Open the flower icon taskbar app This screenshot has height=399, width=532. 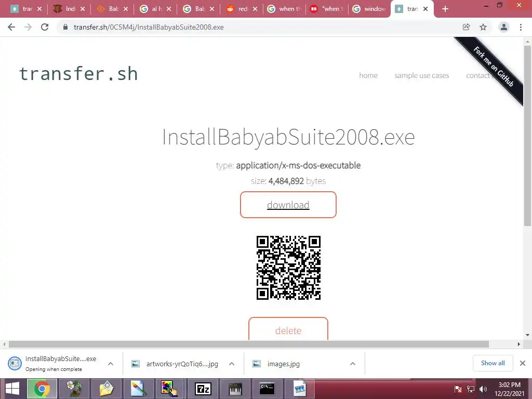(74, 389)
